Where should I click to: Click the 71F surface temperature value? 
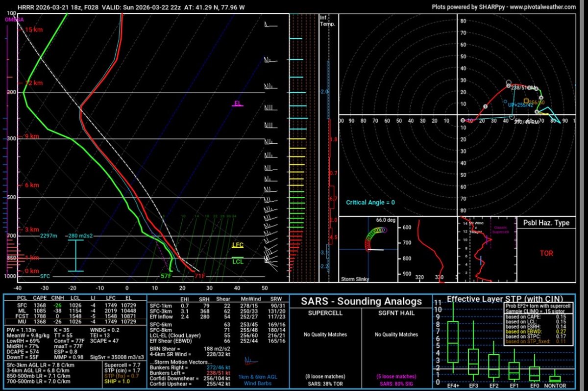pos(199,276)
